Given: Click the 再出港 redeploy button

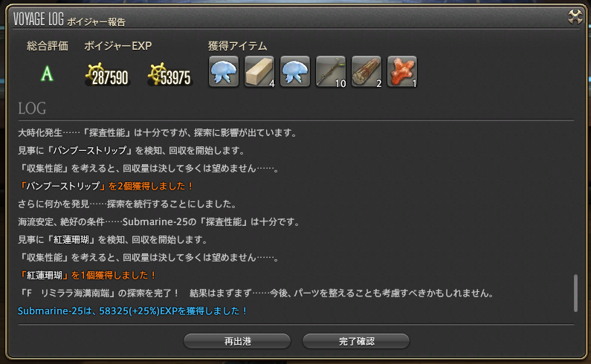Looking at the screenshot, I should tap(237, 342).
